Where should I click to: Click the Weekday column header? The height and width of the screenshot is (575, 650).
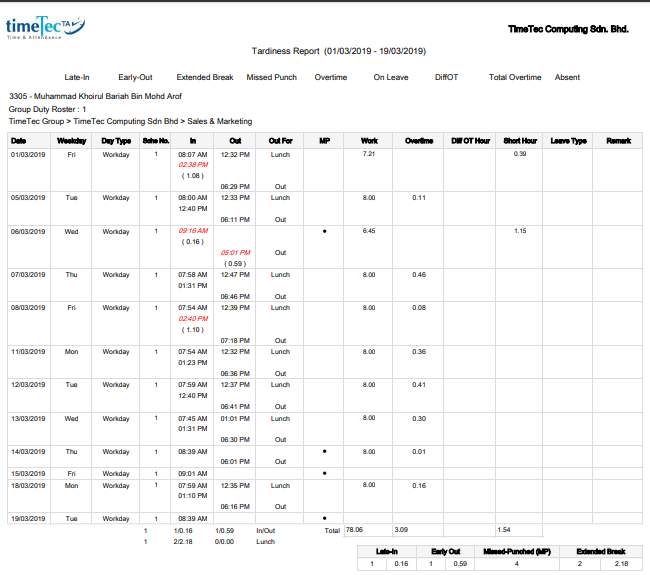pos(71,141)
